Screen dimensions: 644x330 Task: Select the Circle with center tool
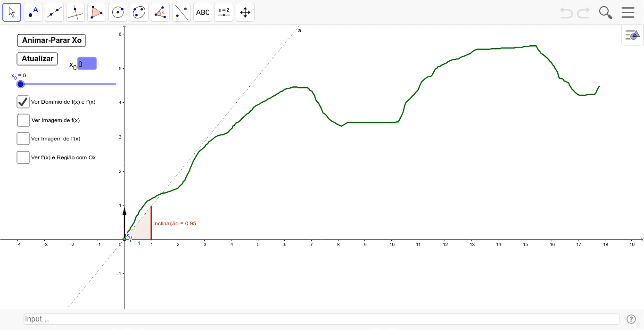(118, 12)
